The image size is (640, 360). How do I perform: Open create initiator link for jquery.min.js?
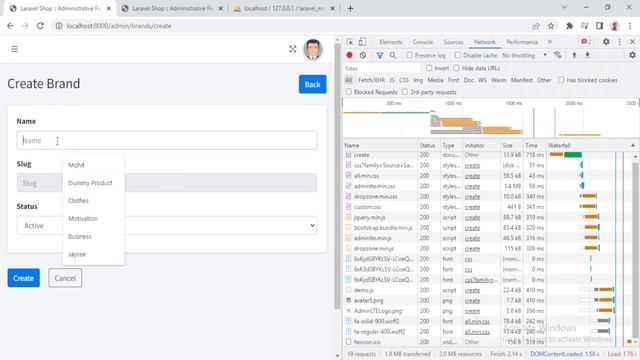pos(472,218)
